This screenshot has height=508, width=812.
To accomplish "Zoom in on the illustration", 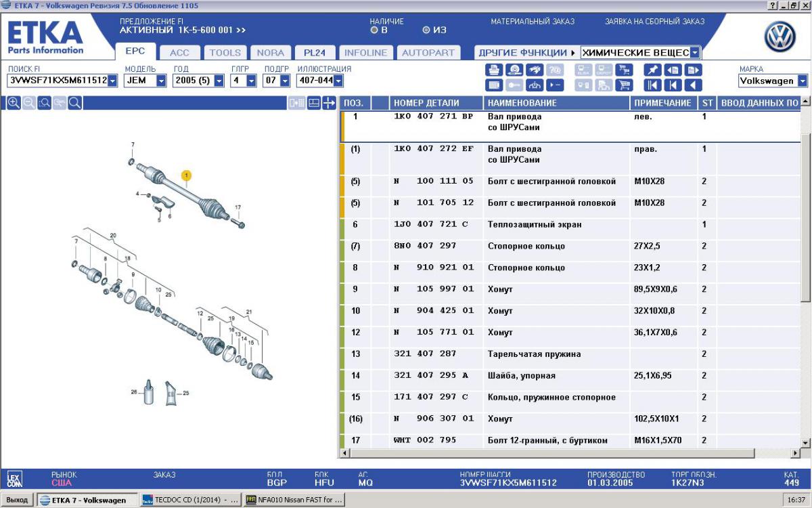I will [x=14, y=103].
